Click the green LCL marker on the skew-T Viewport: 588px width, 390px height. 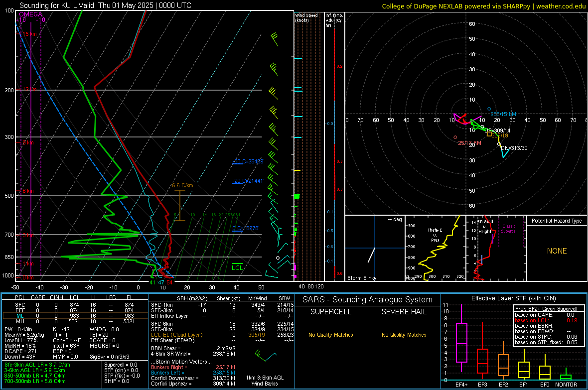[237, 267]
